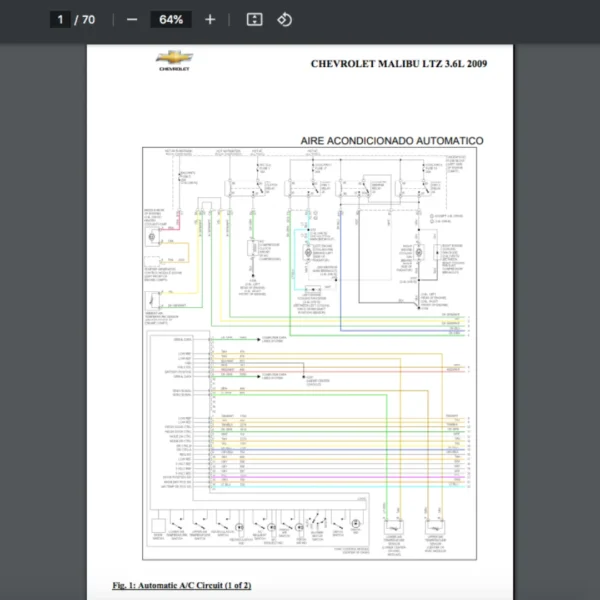
Task: Select the CHEVROLET MALIBU LTZ 3.6L 2009 title
Action: [399, 63]
